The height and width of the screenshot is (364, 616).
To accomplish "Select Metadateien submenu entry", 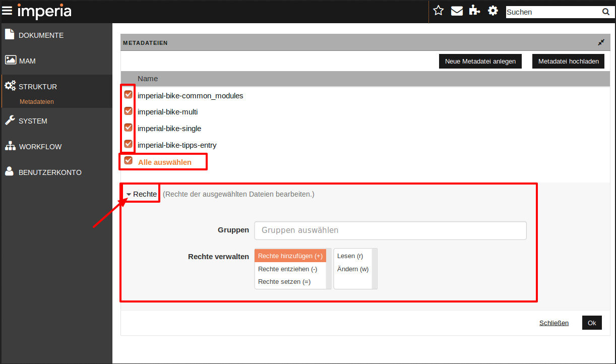I will (x=37, y=102).
